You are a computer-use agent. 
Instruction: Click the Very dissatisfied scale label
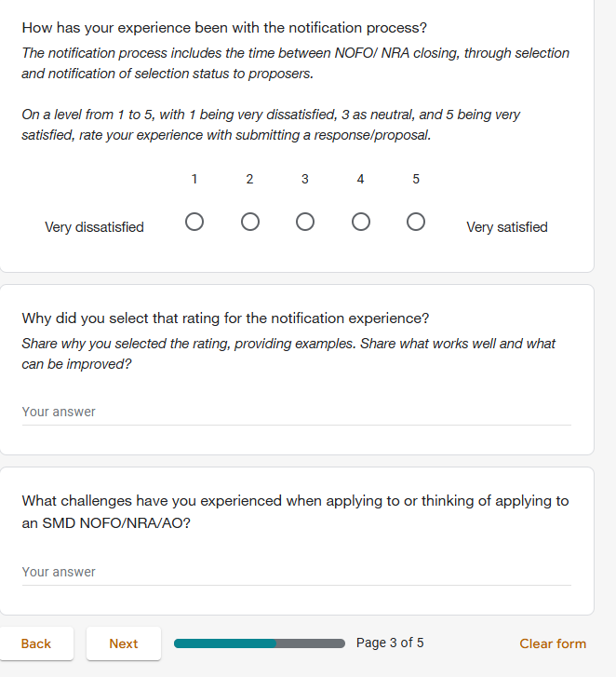94,227
